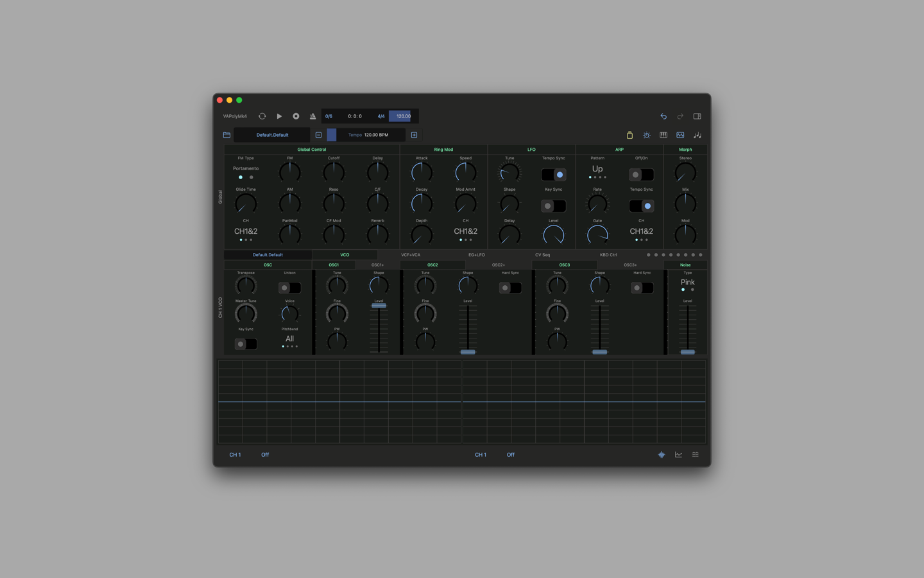
Task: Select the OSC3+ sub-tab
Action: [630, 265]
